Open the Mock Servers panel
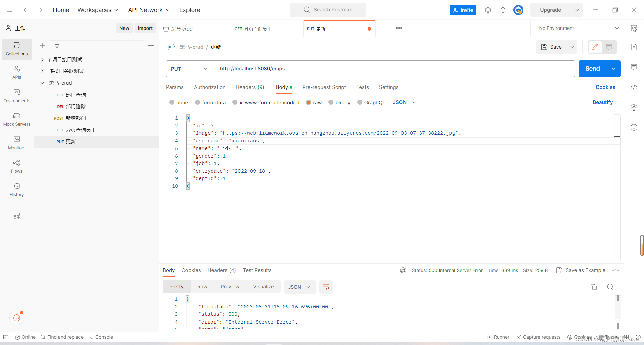 coord(17,119)
